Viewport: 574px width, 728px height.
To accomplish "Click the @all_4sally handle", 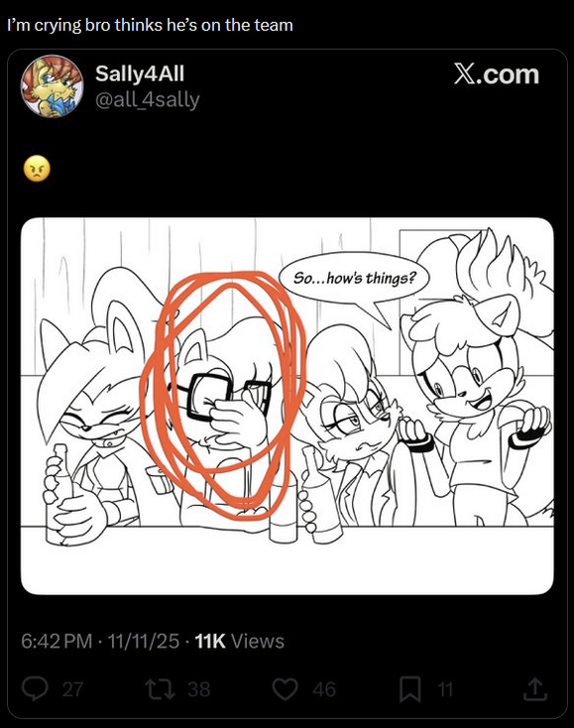I will (x=147, y=100).
